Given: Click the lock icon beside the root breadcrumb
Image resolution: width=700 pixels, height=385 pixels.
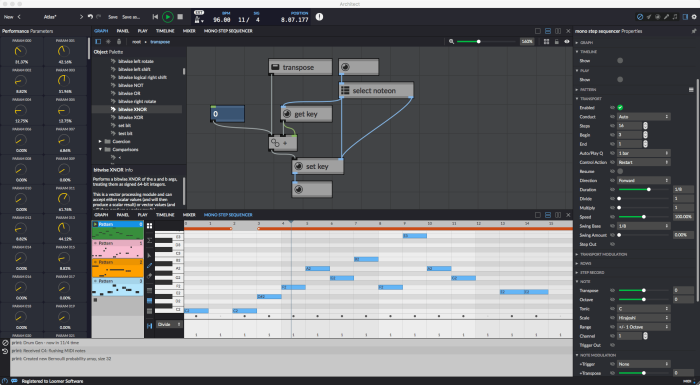Looking at the screenshot, I should pos(119,42).
